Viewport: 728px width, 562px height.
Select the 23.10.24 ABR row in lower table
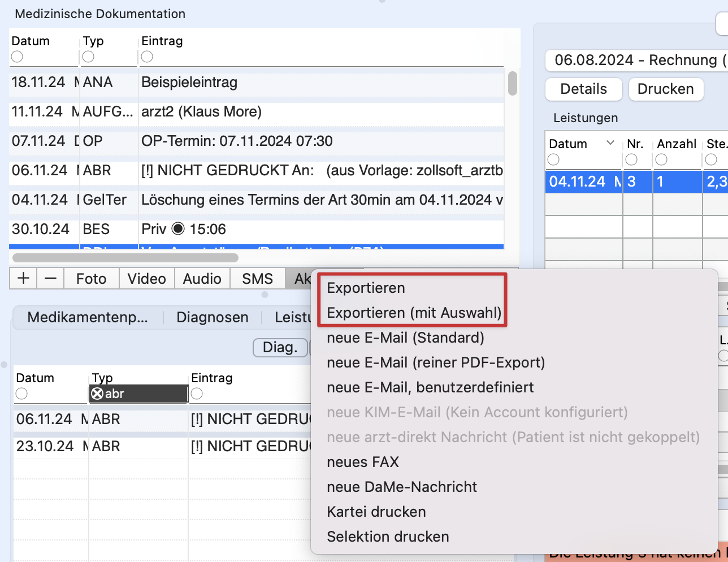[x=163, y=446]
